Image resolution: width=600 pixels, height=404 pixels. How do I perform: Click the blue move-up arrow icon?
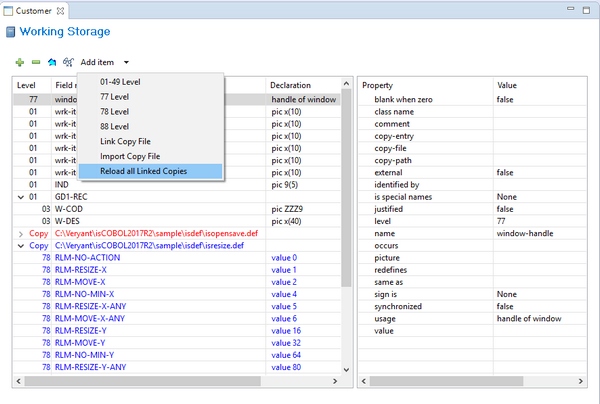click(x=52, y=62)
